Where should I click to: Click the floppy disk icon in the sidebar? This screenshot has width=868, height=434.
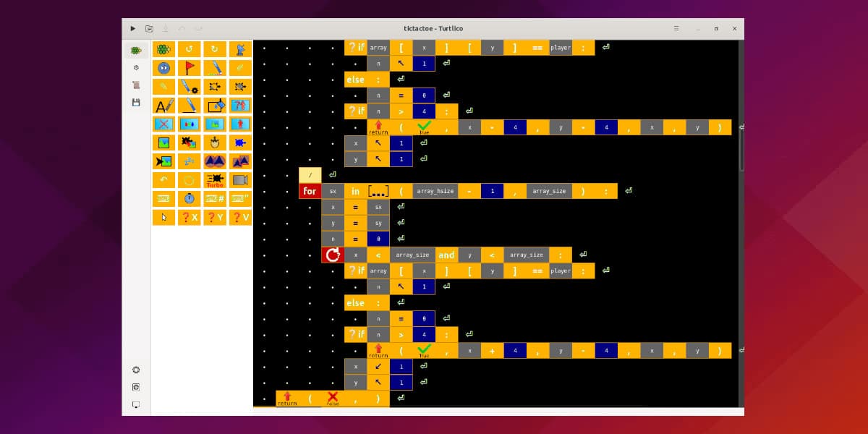[136, 103]
